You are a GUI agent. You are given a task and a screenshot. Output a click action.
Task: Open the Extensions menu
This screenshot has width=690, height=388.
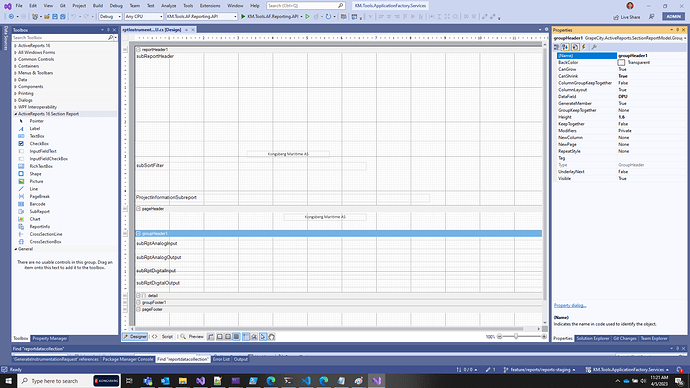[210, 6]
